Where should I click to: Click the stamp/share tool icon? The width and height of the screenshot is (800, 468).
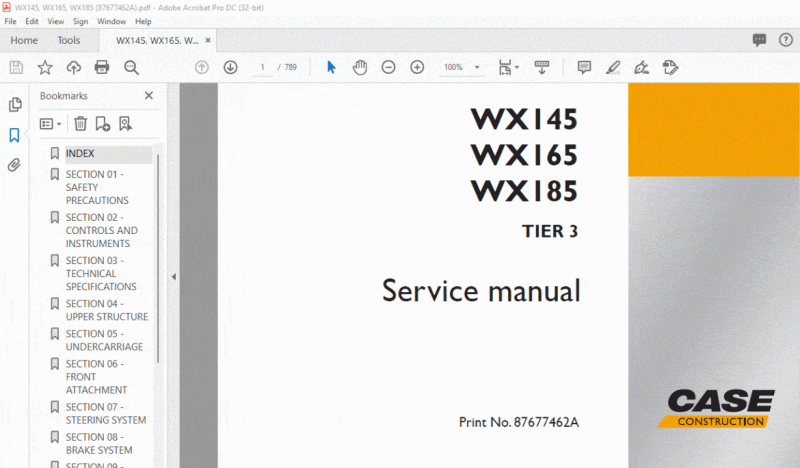point(670,67)
